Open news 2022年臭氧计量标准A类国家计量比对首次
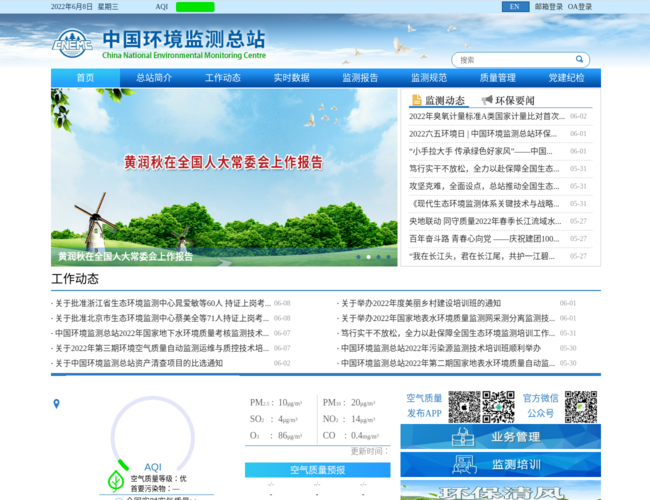Image resolution: width=650 pixels, height=500 pixels. pyautogui.click(x=487, y=116)
